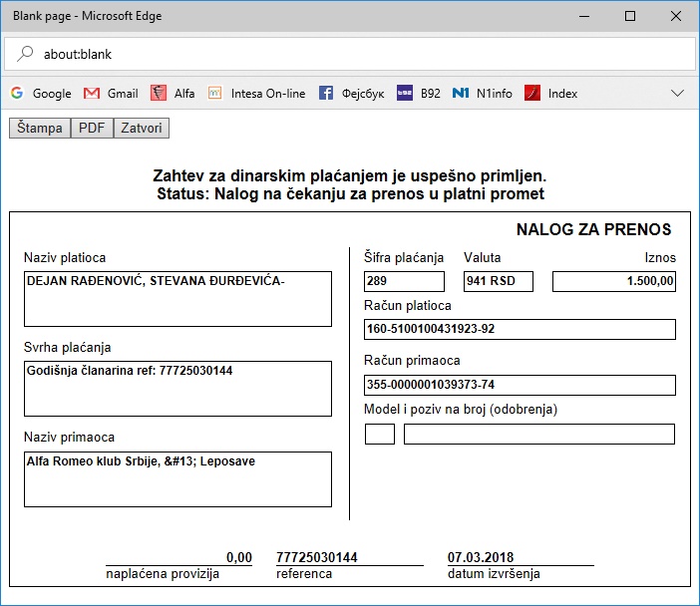Click the execution date 07.03.2018
The height and width of the screenshot is (606, 700).
coord(481,557)
